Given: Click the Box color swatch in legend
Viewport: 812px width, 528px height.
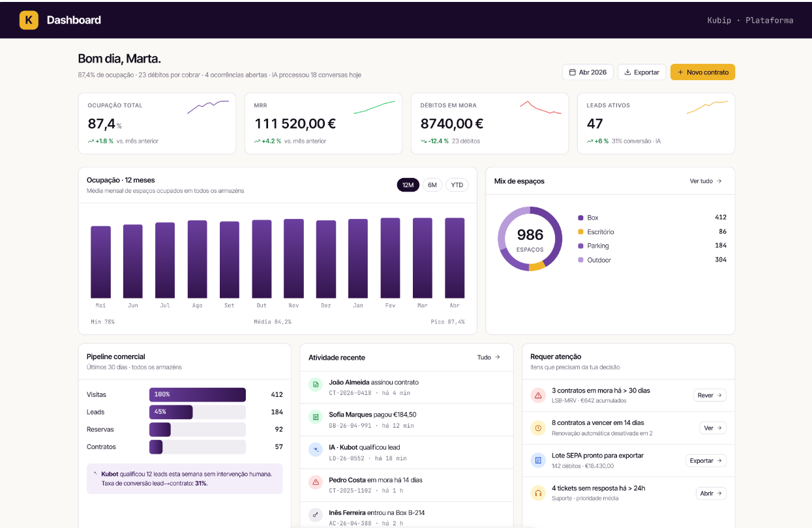Looking at the screenshot, I should pyautogui.click(x=580, y=218).
